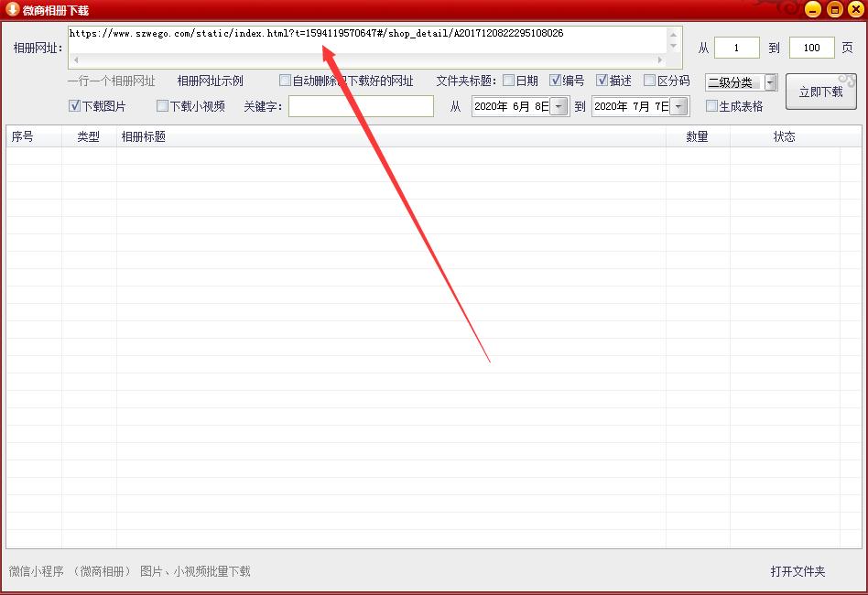Image resolution: width=868 pixels, height=595 pixels.
Task: Click the app download icon in title bar
Action: click(12, 9)
